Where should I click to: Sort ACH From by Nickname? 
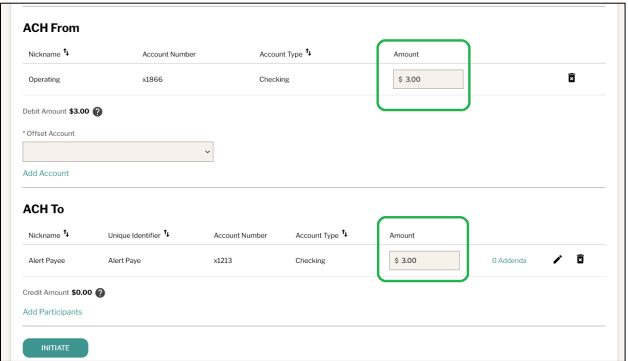pos(66,52)
